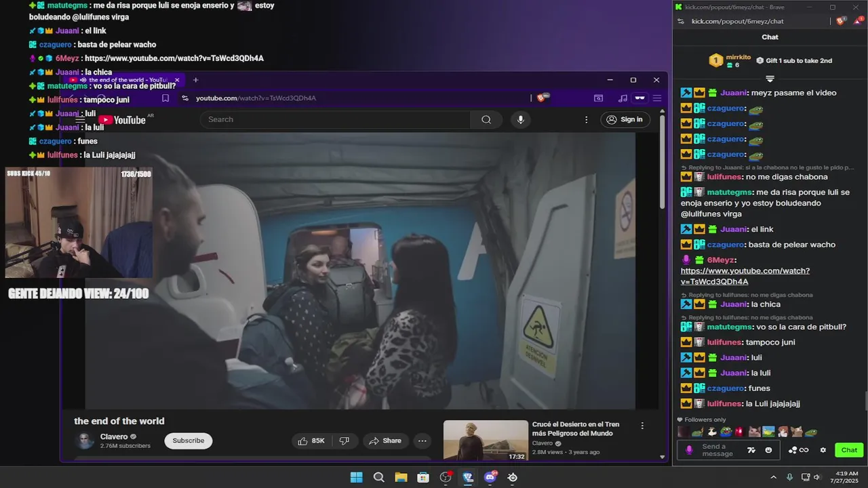Screen dimensions: 868x488
Task: Click Clavero channel name under video title
Action: (x=114, y=437)
